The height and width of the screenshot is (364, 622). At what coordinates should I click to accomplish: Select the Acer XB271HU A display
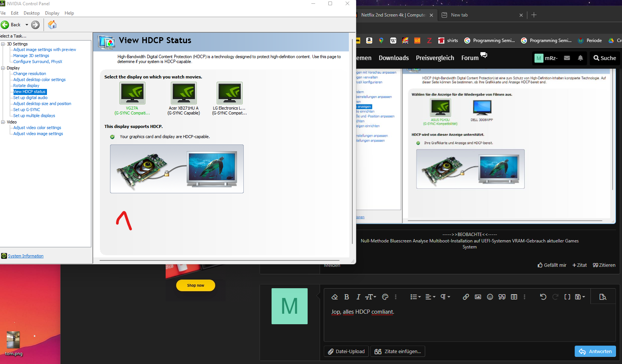click(184, 93)
